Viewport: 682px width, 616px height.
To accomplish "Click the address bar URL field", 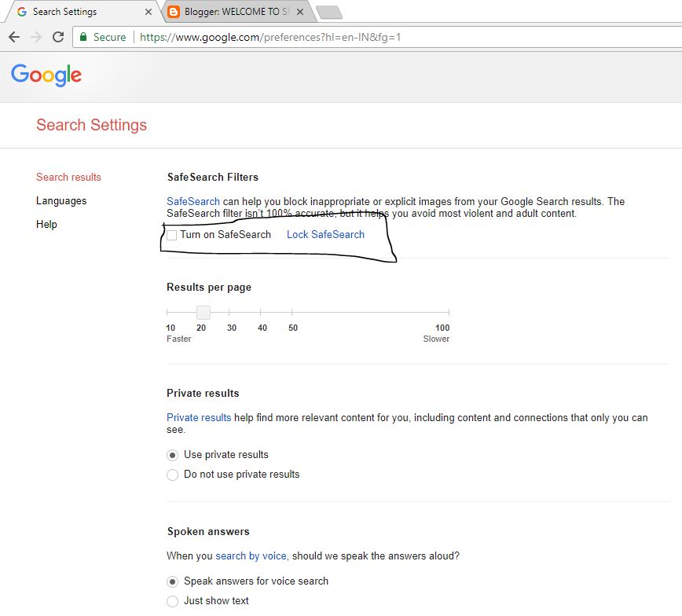I will (x=379, y=37).
